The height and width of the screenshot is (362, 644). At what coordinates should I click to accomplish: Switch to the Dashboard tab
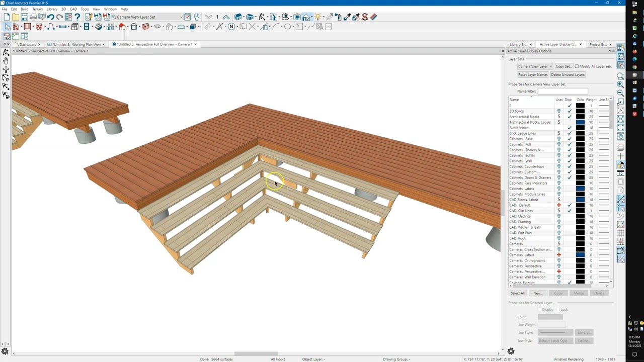pos(28,44)
